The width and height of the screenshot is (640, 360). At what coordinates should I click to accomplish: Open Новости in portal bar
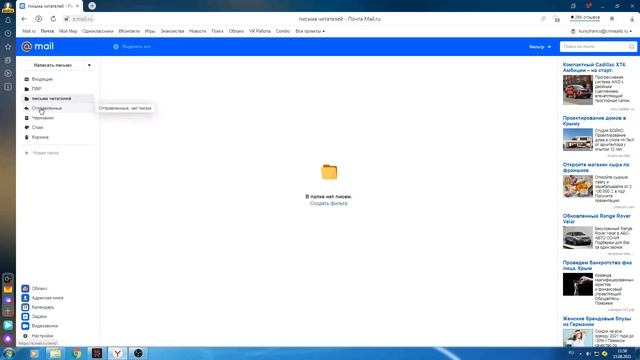(x=198, y=31)
